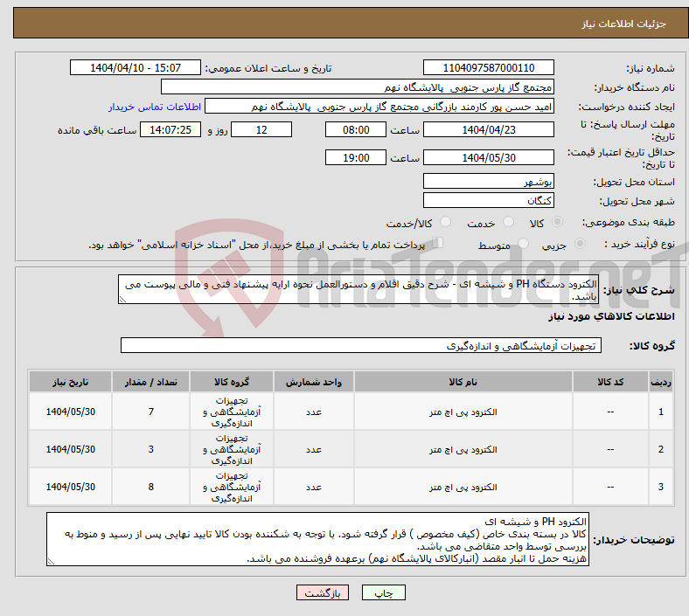Image resolution: width=689 pixels, height=616 pixels.
Task: Toggle the اسناد خزانه اسلامی payment checkbox
Action: [x=437, y=243]
